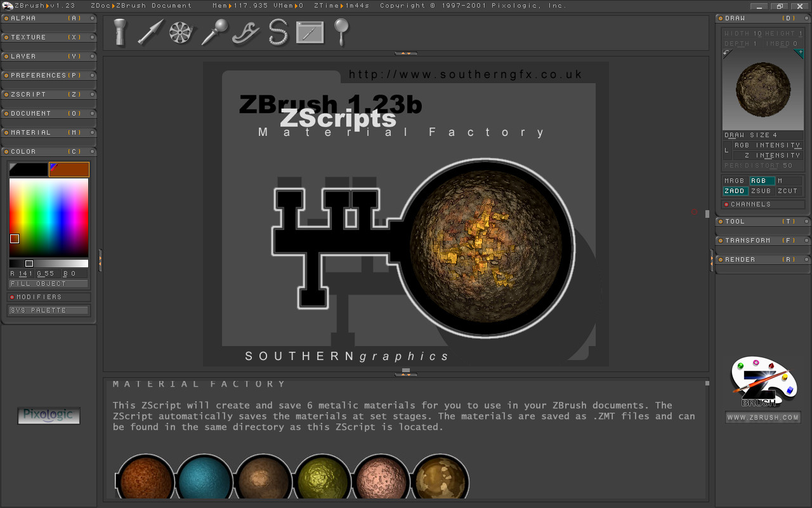The image size is (812, 508).
Task: Click the Material Factory splash image on canvas
Action: click(406, 214)
